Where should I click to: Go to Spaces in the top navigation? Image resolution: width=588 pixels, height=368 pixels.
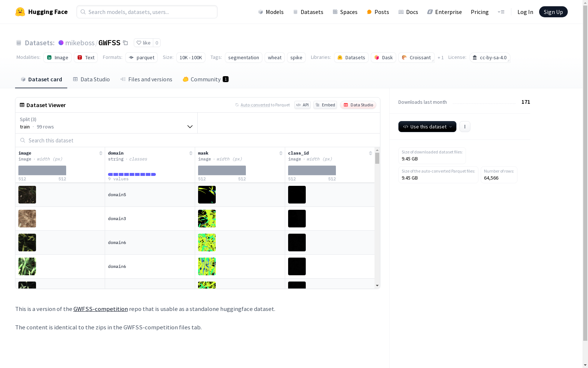point(345,12)
